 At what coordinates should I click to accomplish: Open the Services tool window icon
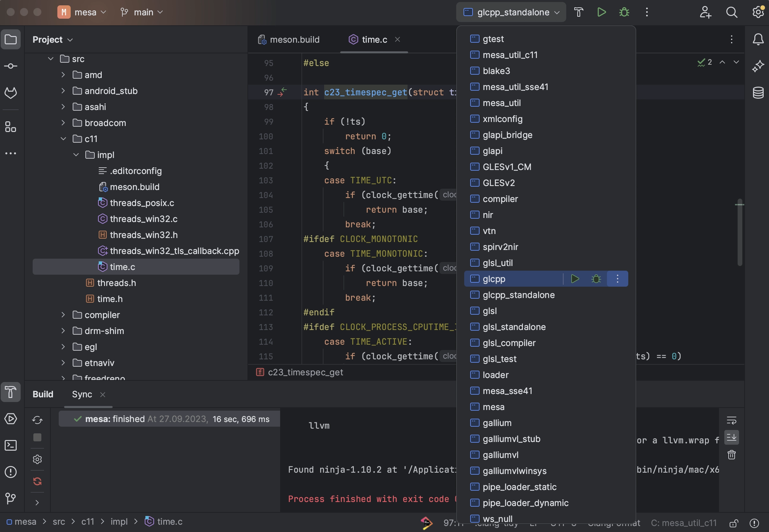(x=11, y=419)
